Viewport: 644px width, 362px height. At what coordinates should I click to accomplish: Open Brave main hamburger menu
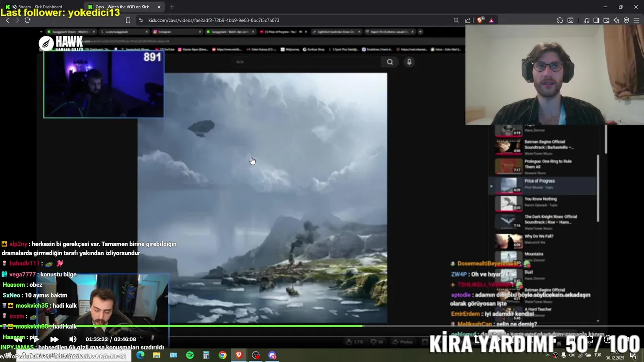(x=636, y=20)
